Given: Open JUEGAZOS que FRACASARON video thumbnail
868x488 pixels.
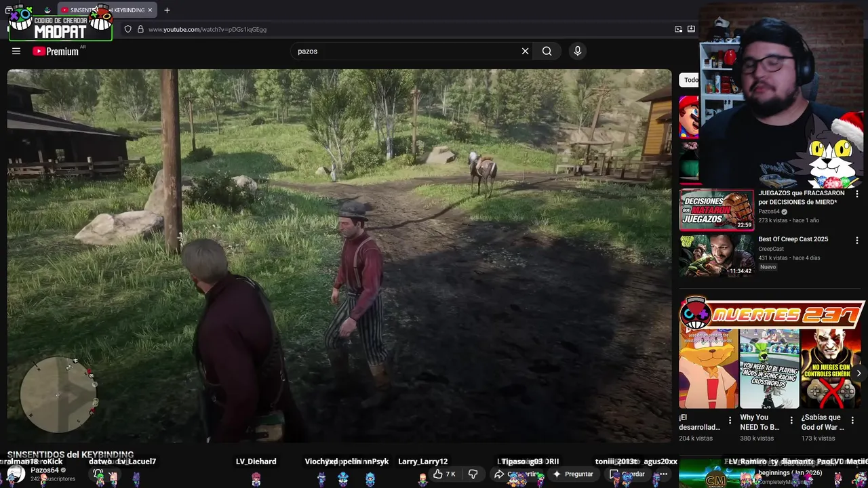Looking at the screenshot, I should pos(716,210).
